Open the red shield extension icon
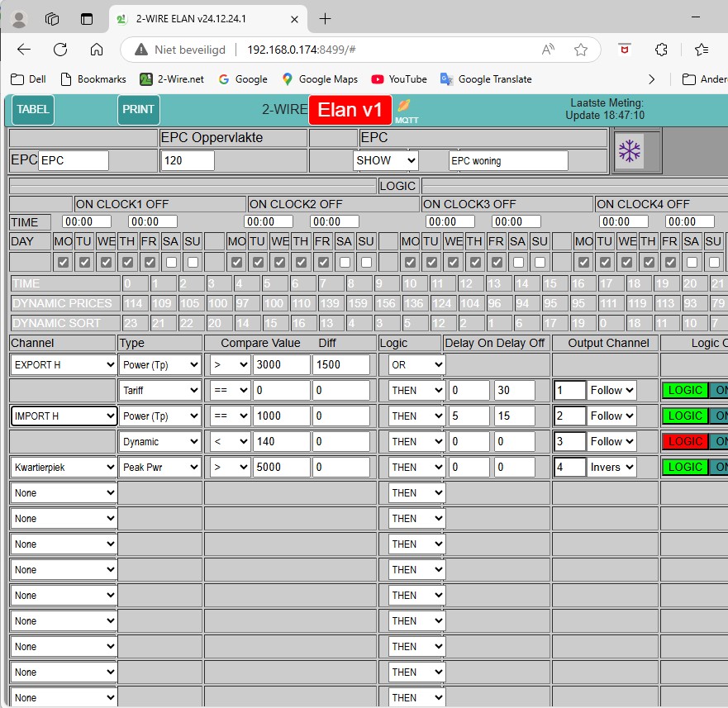The height and width of the screenshot is (708, 728). [x=625, y=49]
